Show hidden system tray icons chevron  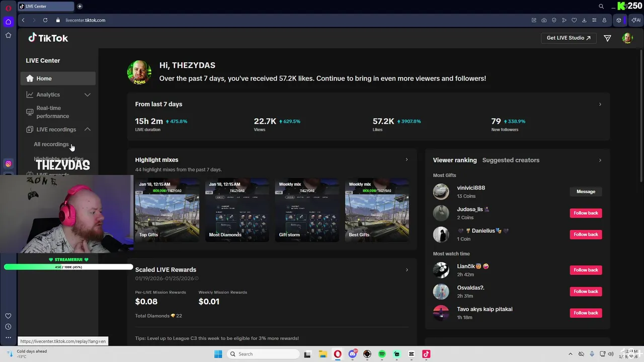[570, 354]
